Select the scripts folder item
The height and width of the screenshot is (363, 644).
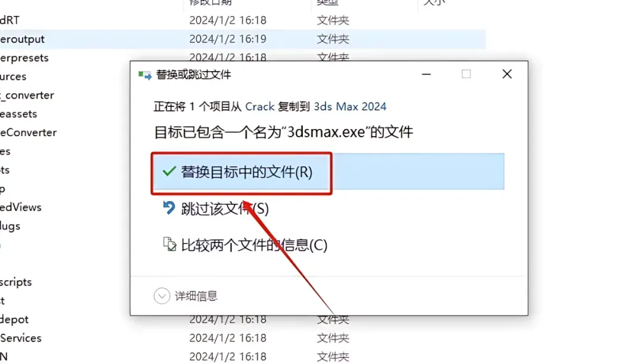tap(16, 282)
